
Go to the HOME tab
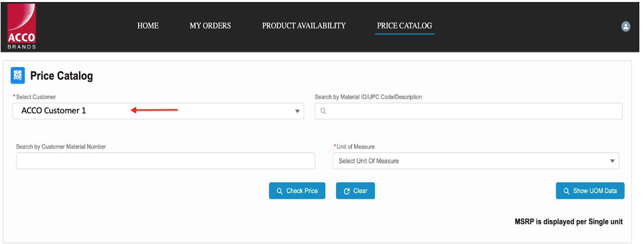click(x=148, y=26)
